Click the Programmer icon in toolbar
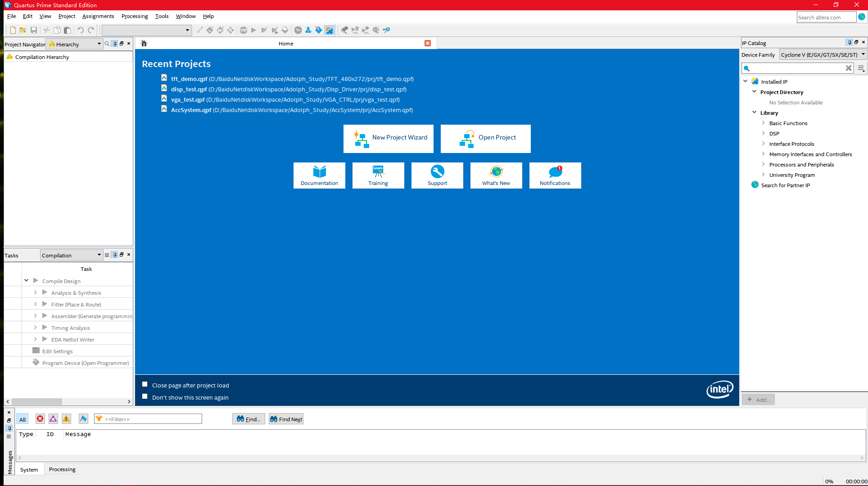The height and width of the screenshot is (486, 868). [x=319, y=30]
